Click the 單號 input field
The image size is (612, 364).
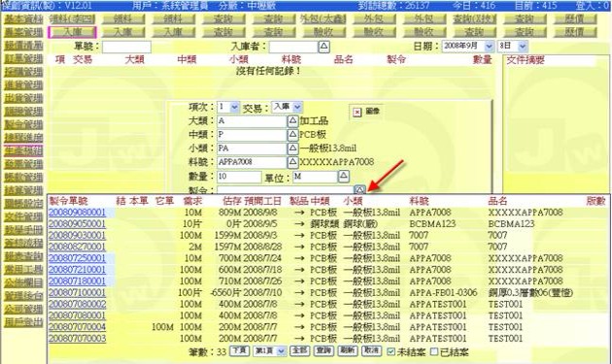click(126, 47)
